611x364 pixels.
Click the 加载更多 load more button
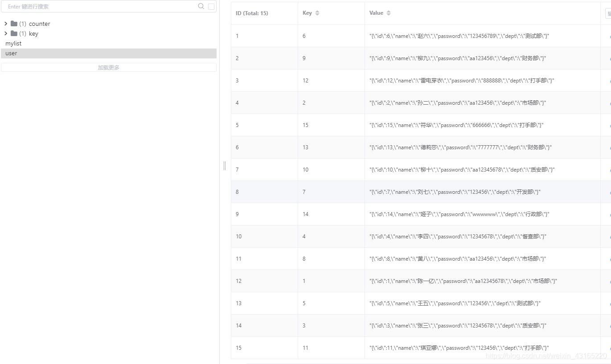(x=109, y=67)
